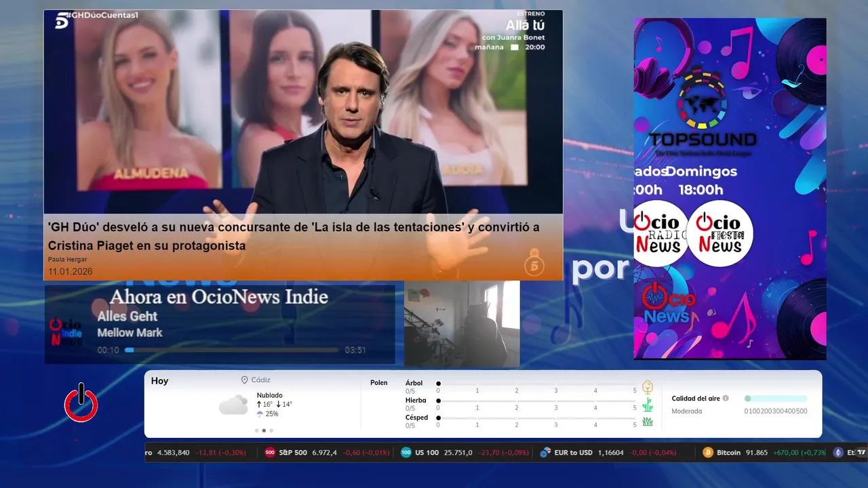
Task: Click the song progress bar
Action: coord(231,350)
